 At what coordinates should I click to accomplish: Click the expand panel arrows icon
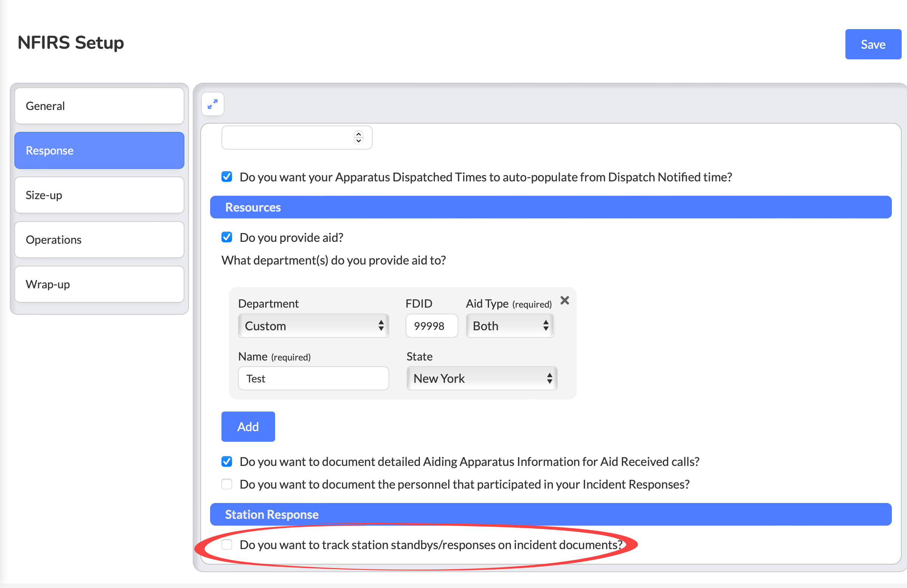[213, 104]
